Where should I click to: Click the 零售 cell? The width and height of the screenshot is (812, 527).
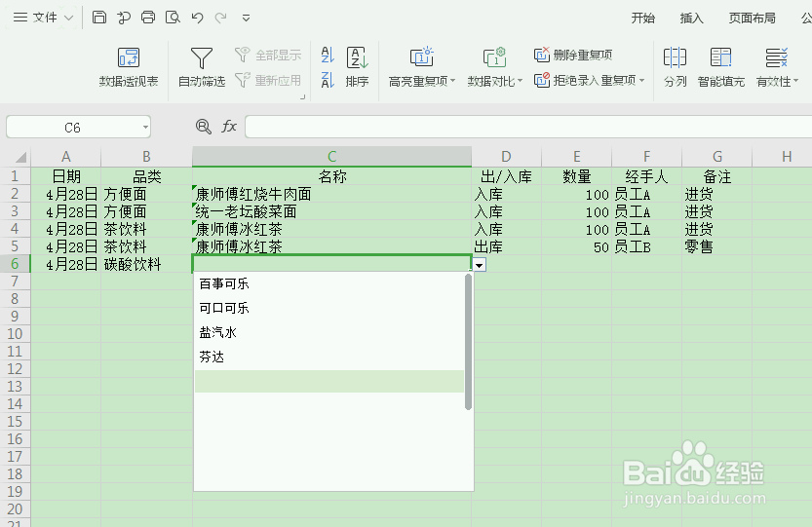(717, 246)
